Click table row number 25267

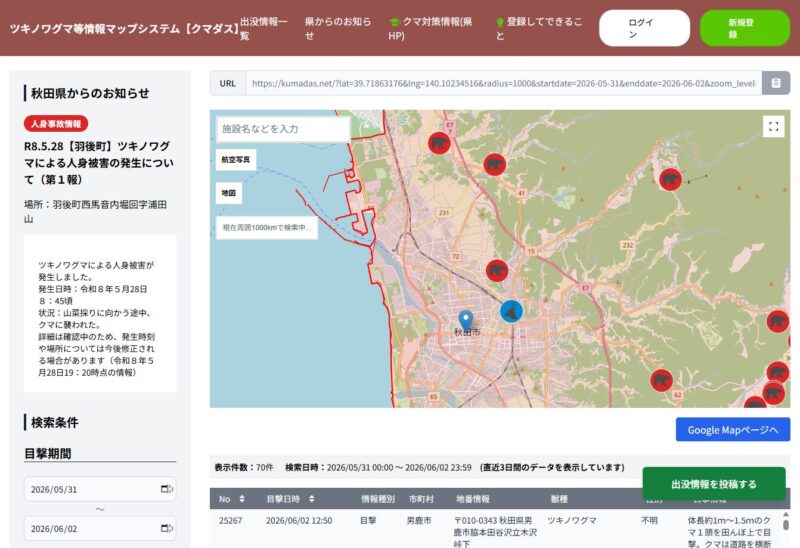(x=230, y=520)
